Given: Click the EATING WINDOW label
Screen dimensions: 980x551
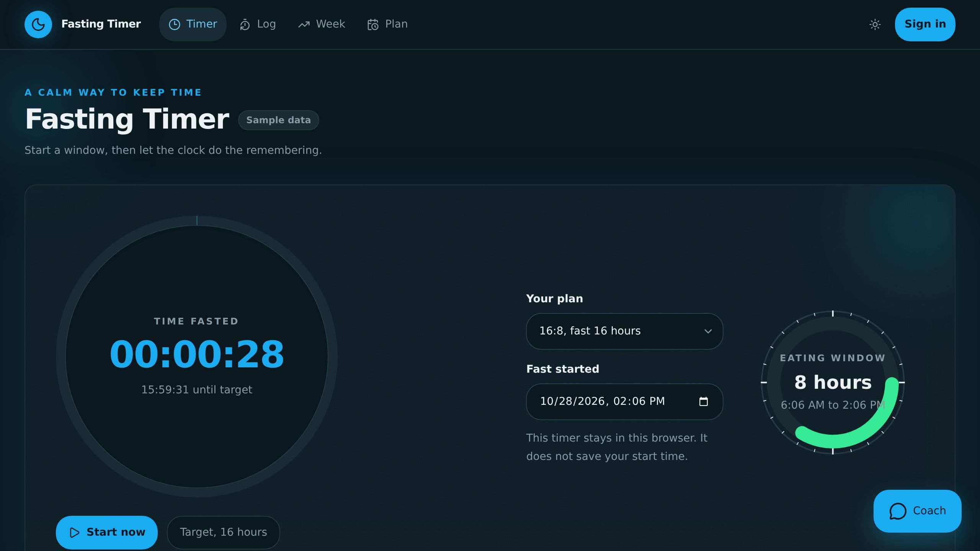Looking at the screenshot, I should [833, 358].
